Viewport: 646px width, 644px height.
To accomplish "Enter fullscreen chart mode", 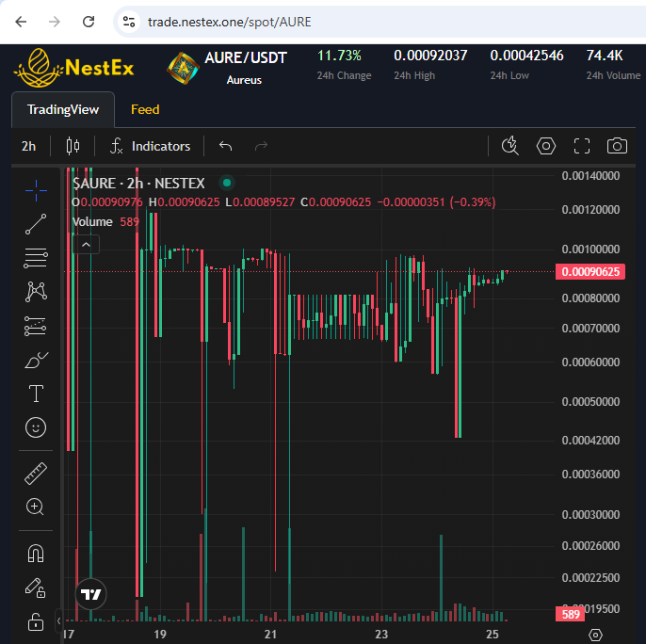I will coord(582,146).
